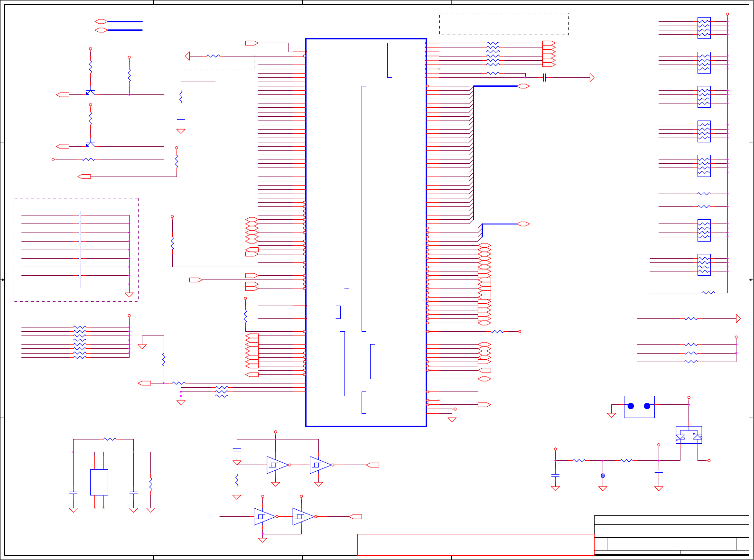Select the capacitor column inside large dashed box
The image size is (754, 560).
coord(80,250)
